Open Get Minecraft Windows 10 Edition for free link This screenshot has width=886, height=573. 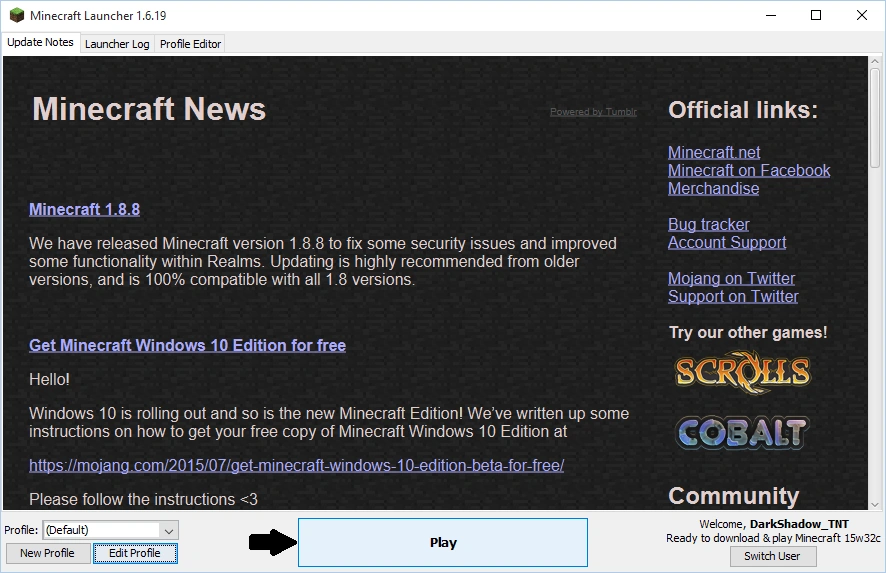click(x=187, y=345)
